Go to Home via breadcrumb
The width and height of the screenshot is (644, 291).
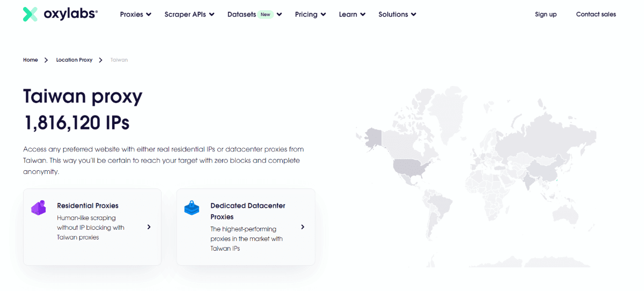[x=31, y=60]
